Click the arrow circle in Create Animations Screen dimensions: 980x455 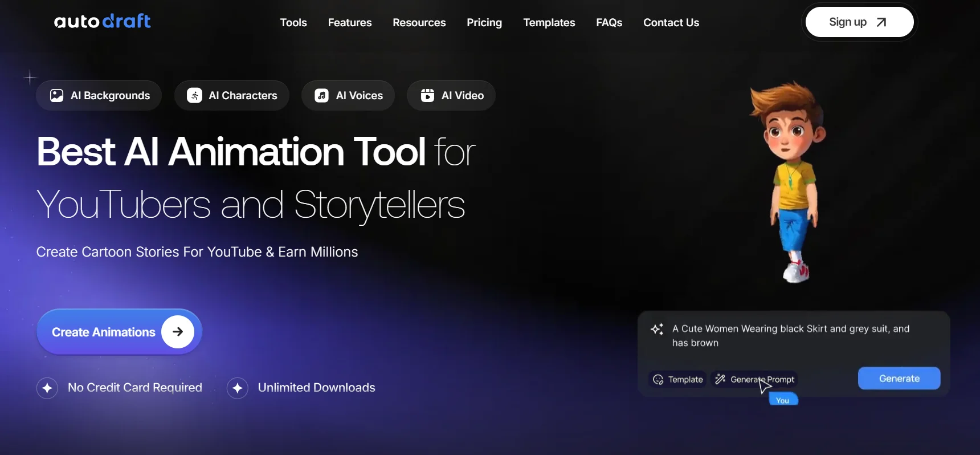coord(178,332)
